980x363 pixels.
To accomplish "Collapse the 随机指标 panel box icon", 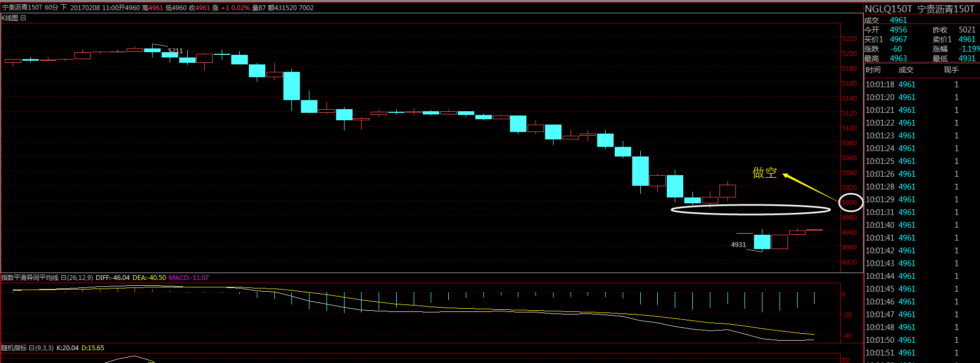I will click(31, 348).
